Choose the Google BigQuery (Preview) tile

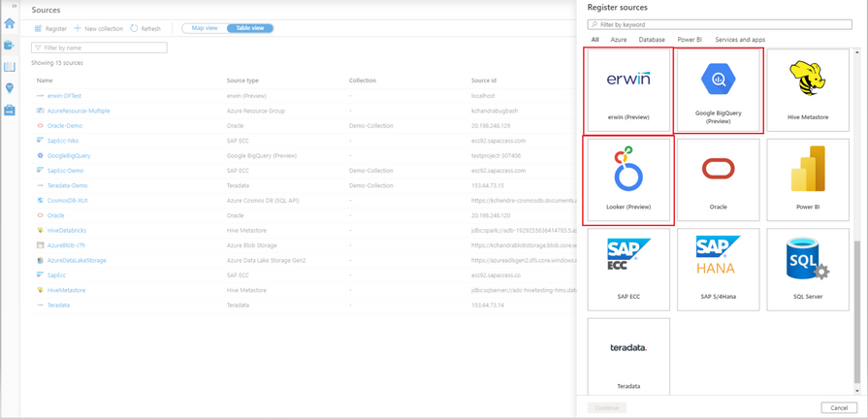(718, 90)
